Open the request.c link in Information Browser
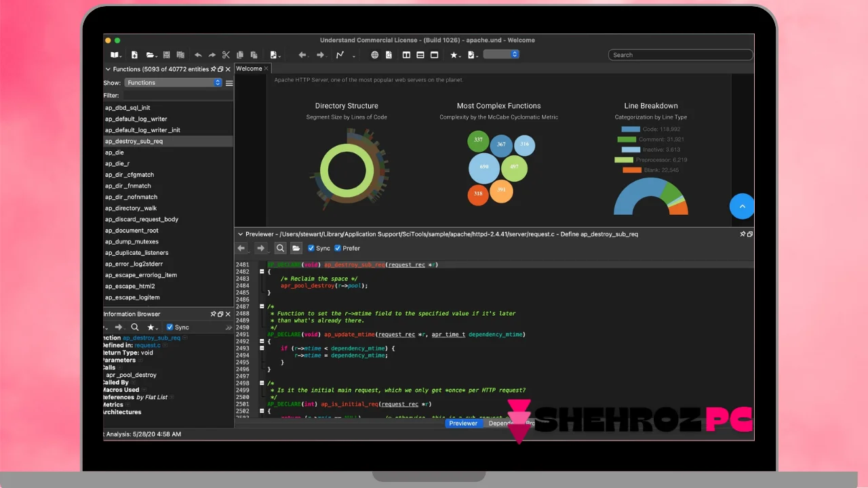The image size is (868, 488). click(147, 345)
